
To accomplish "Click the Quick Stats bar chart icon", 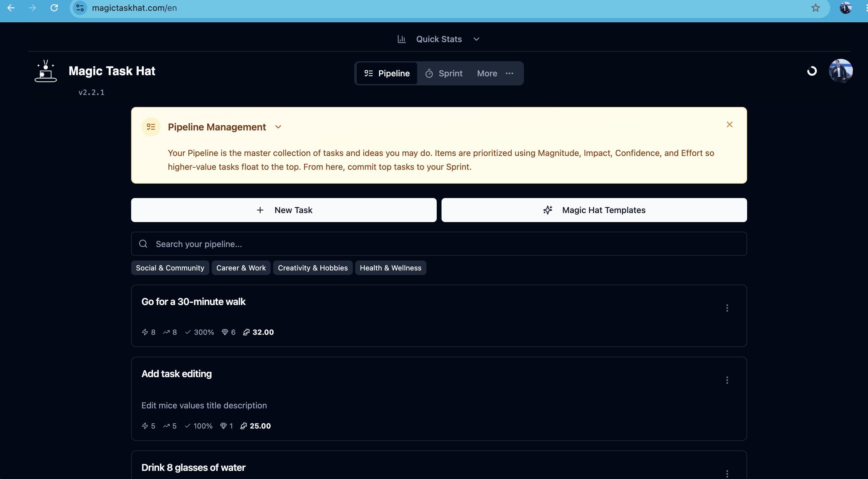I will click(402, 39).
